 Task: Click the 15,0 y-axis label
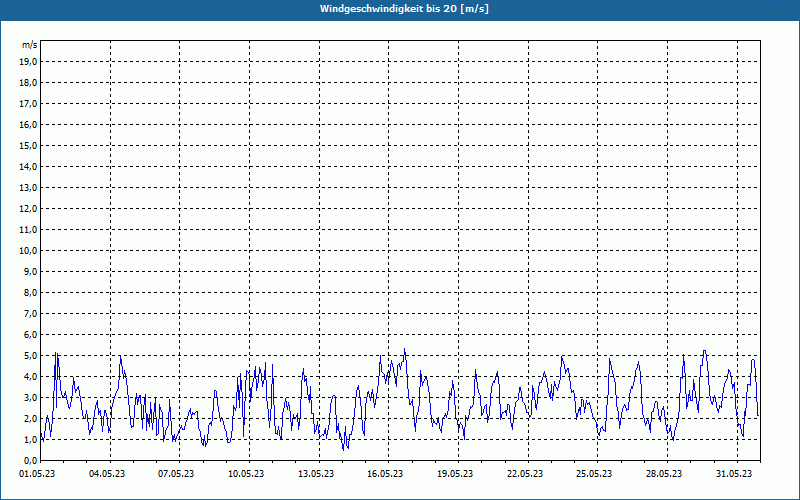[x=28, y=145]
